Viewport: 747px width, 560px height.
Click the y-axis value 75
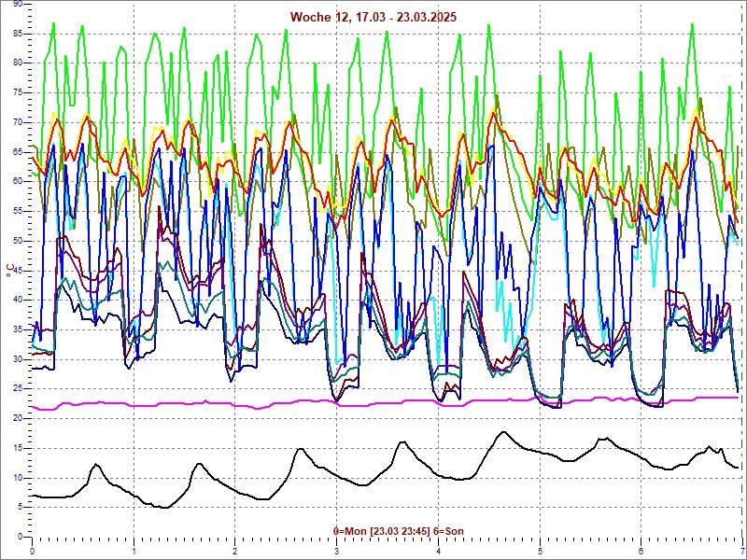pyautogui.click(x=17, y=92)
